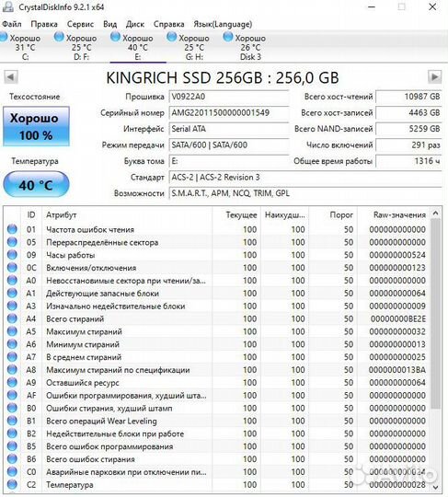Viewport: 448px width, 497px height.
Task: Click status icon of attribute B1
Action: click(x=12, y=421)
